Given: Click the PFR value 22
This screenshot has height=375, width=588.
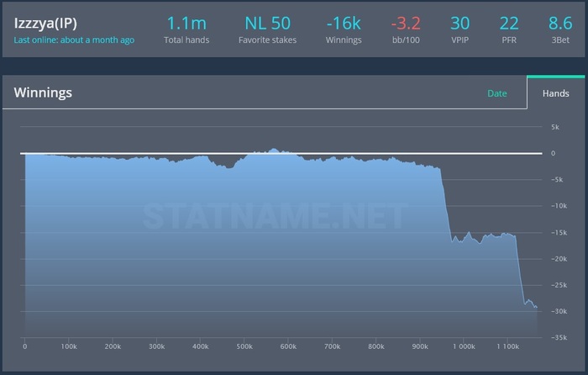Looking at the screenshot, I should click(509, 24).
